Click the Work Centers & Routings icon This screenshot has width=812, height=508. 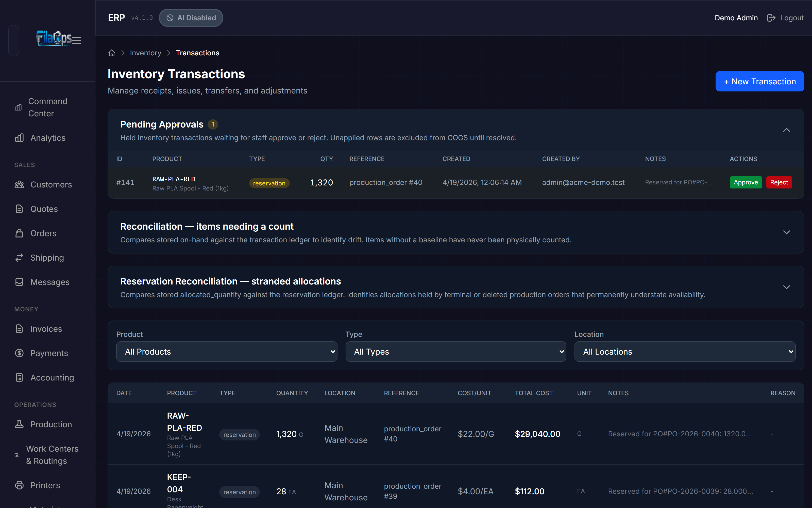click(17, 455)
